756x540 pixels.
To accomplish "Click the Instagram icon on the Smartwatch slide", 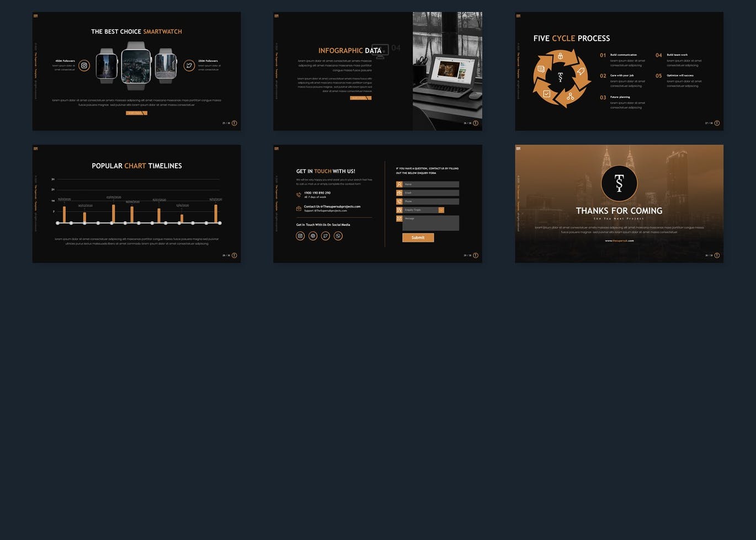I will coord(84,66).
